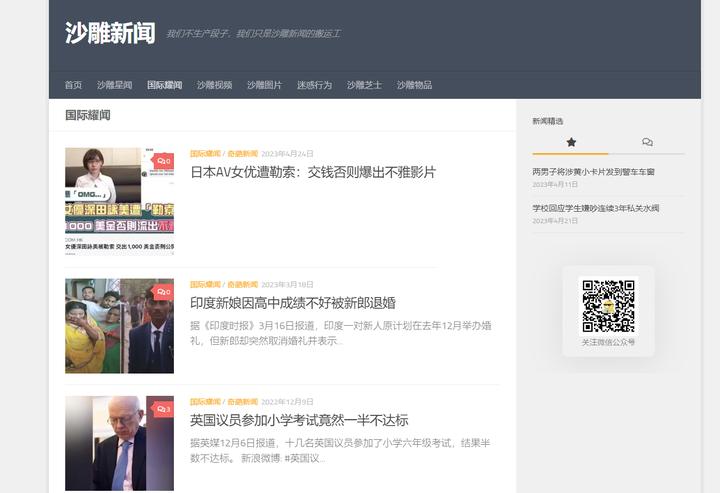
Task: Open the 沙雕新闻 site logo
Action: coord(110,33)
